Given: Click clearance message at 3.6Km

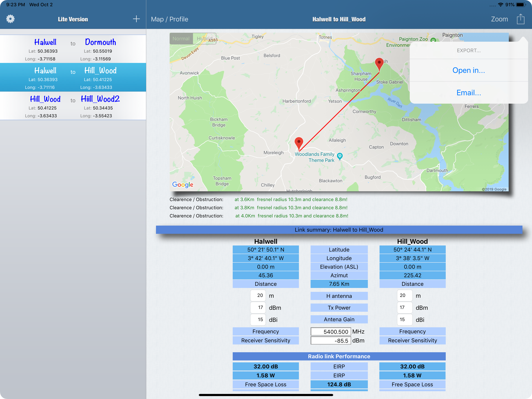Looking at the screenshot, I should point(291,199).
